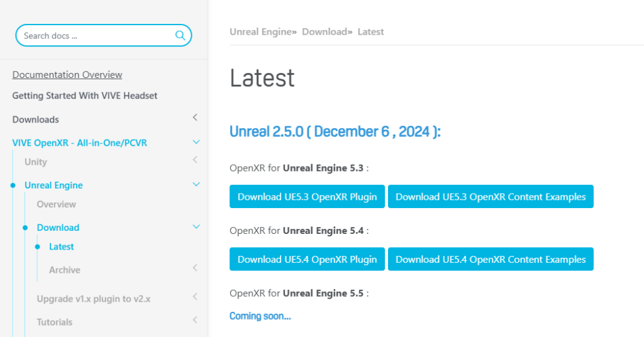The height and width of the screenshot is (337, 644).
Task: Collapse the VIVE OpenXR section chevron
Action: (196, 142)
